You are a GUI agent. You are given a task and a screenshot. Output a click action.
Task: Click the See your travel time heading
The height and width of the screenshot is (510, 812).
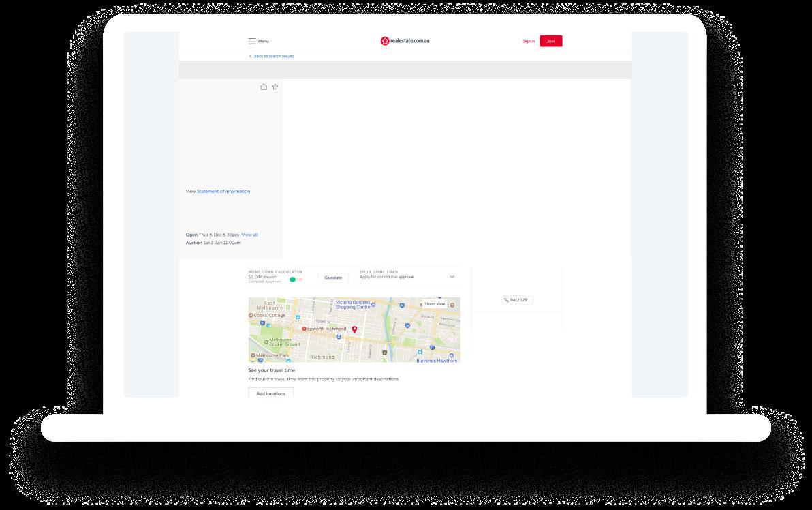[271, 370]
